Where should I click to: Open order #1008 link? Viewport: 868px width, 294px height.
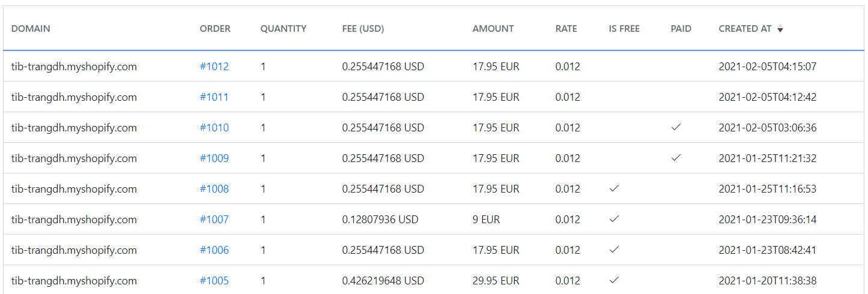click(x=214, y=189)
